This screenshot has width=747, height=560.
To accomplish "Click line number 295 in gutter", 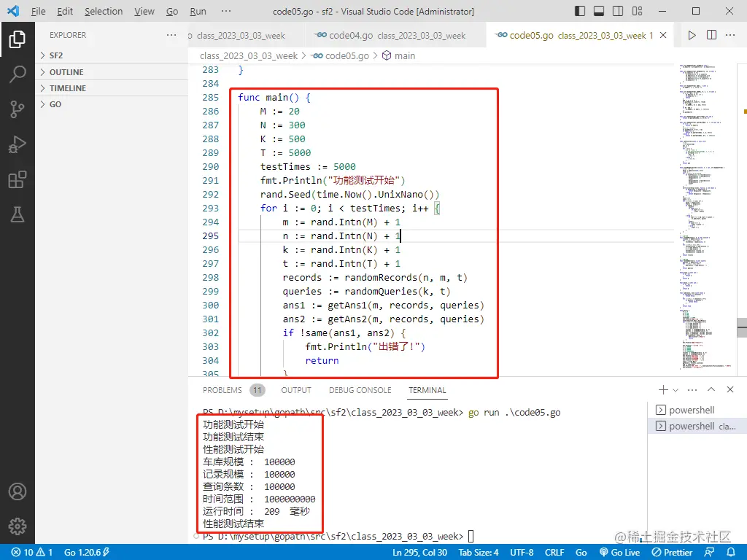I will pyautogui.click(x=211, y=236).
